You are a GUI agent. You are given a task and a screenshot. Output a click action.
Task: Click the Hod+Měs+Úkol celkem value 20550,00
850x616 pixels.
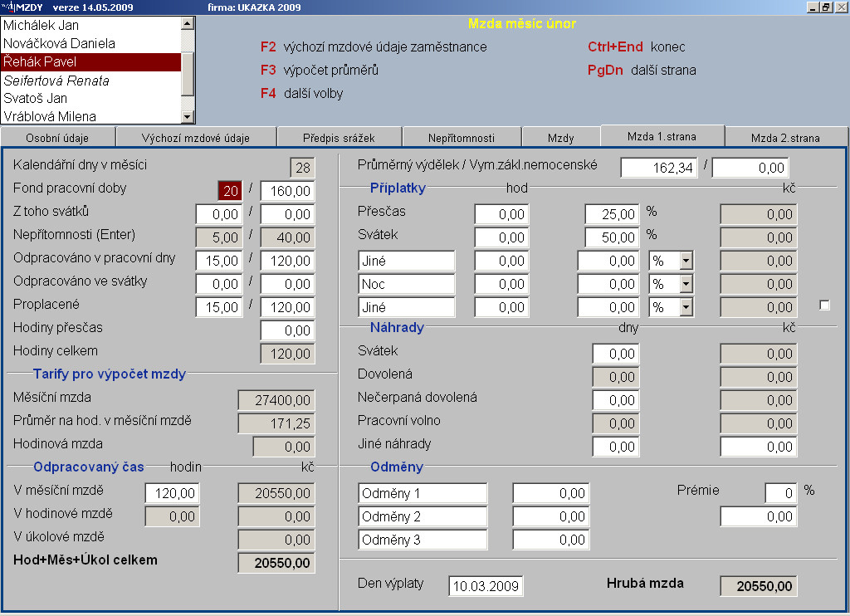coord(276,563)
